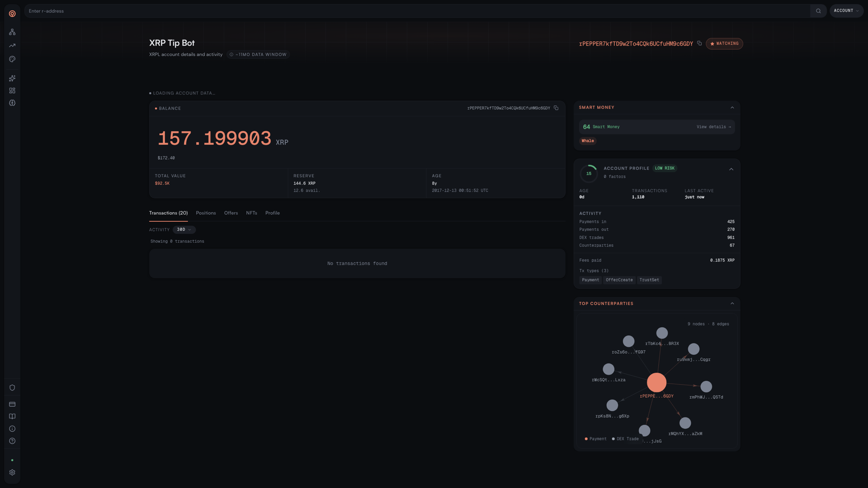This screenshot has height=488, width=868.
Task: Click the Payments out row value 270
Action: pyautogui.click(x=731, y=230)
